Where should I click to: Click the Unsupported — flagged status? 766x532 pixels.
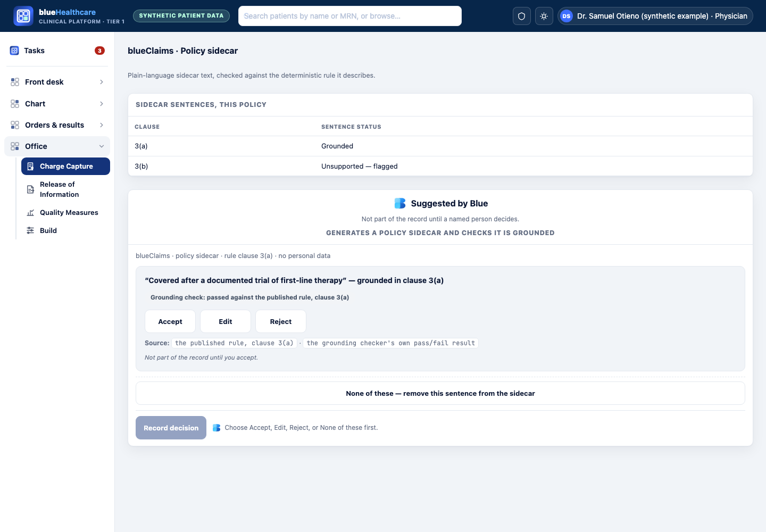point(360,167)
